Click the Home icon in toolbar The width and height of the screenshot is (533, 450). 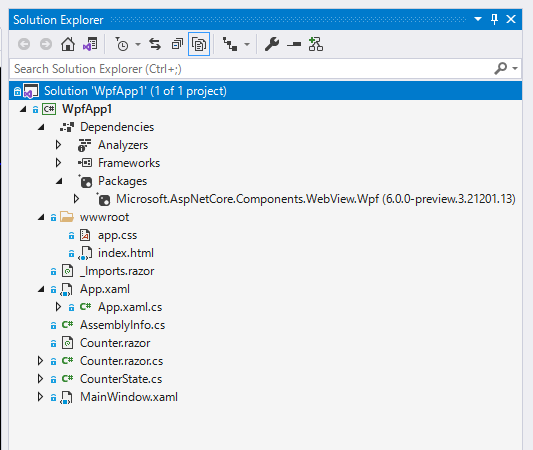[x=68, y=45]
